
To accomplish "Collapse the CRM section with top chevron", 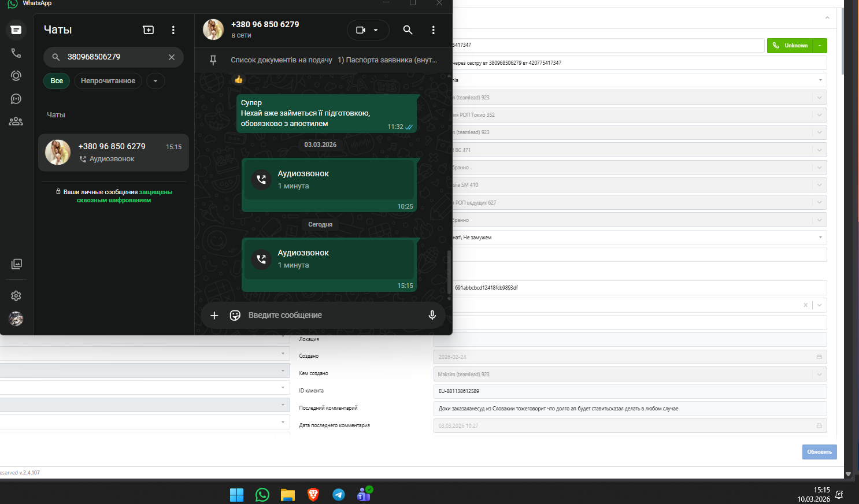I will 827,18.
